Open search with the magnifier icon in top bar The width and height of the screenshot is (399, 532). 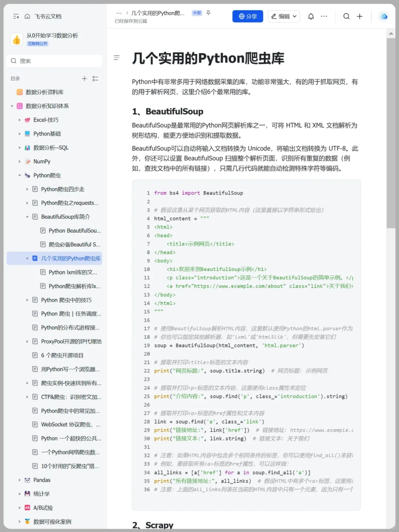click(x=346, y=16)
